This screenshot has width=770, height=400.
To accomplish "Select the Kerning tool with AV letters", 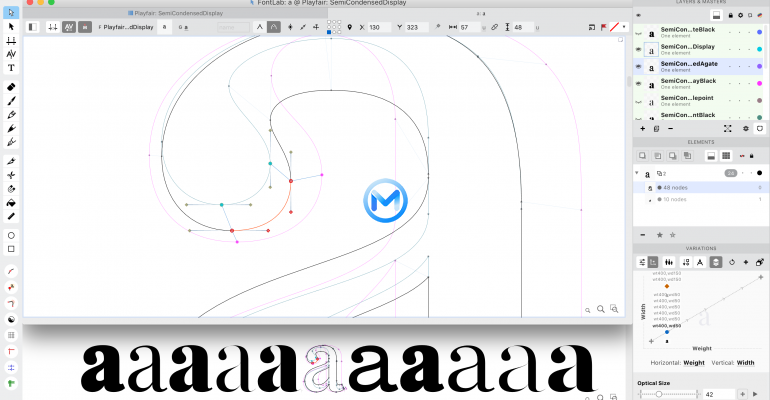I will (x=11, y=54).
